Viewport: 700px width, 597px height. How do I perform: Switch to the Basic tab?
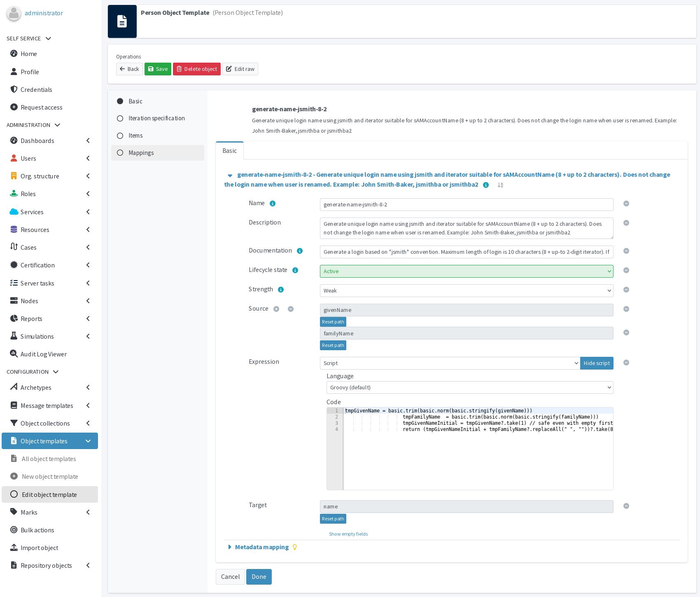(x=229, y=150)
